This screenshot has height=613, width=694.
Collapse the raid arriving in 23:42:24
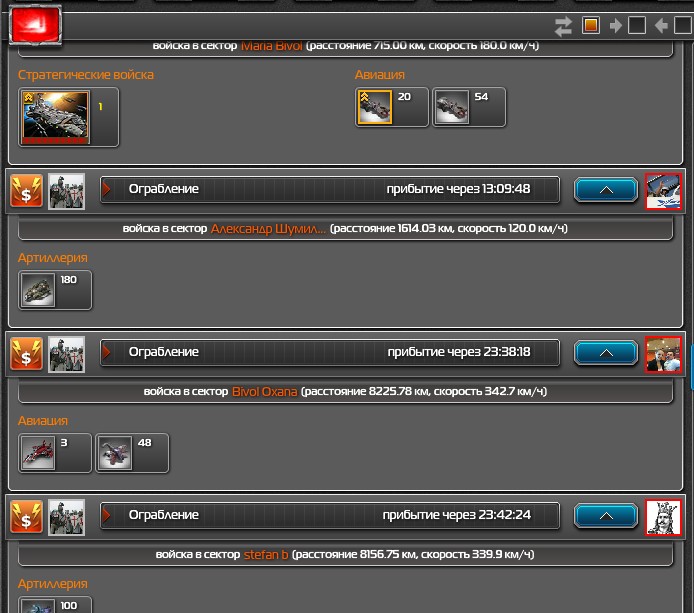click(606, 516)
